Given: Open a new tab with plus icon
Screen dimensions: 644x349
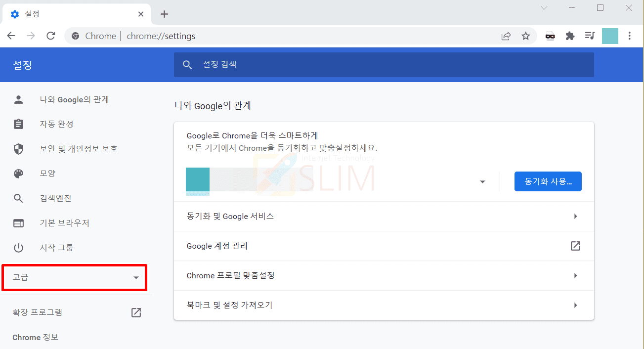Looking at the screenshot, I should point(165,14).
